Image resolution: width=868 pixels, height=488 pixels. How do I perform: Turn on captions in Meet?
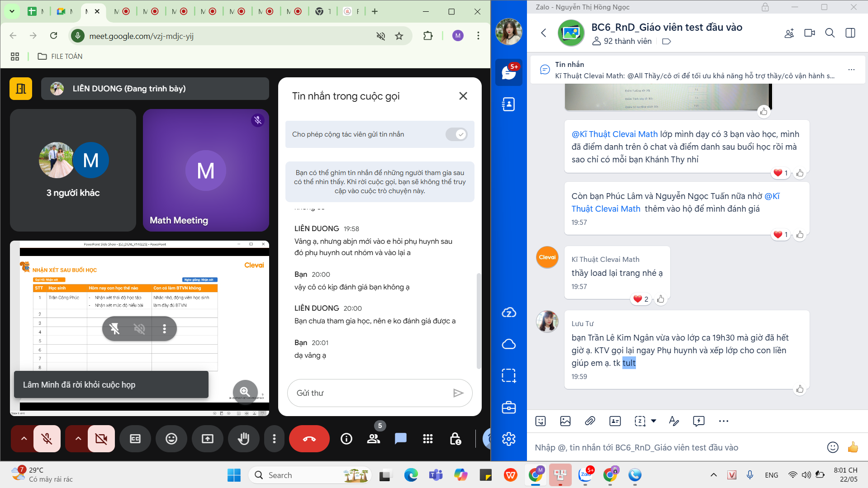pos(135,439)
